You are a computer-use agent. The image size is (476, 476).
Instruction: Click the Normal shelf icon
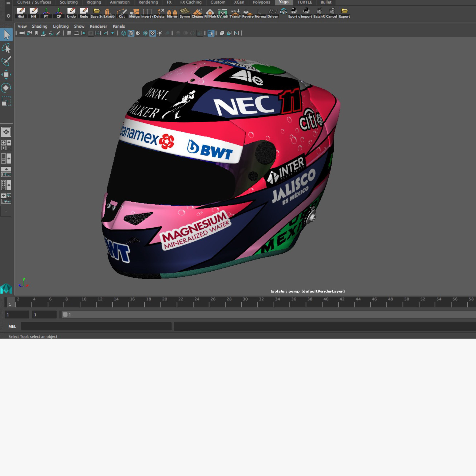[x=260, y=13]
